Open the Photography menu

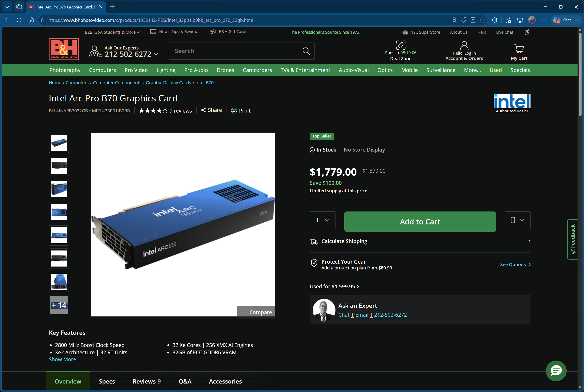[65, 70]
